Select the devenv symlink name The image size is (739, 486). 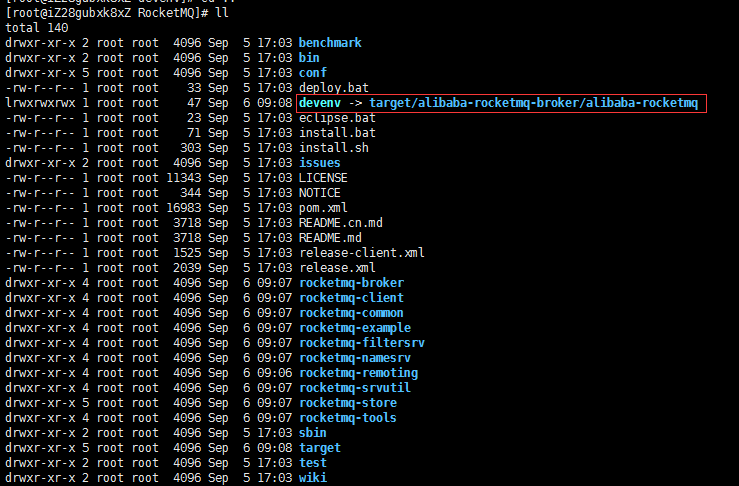pyautogui.click(x=320, y=103)
